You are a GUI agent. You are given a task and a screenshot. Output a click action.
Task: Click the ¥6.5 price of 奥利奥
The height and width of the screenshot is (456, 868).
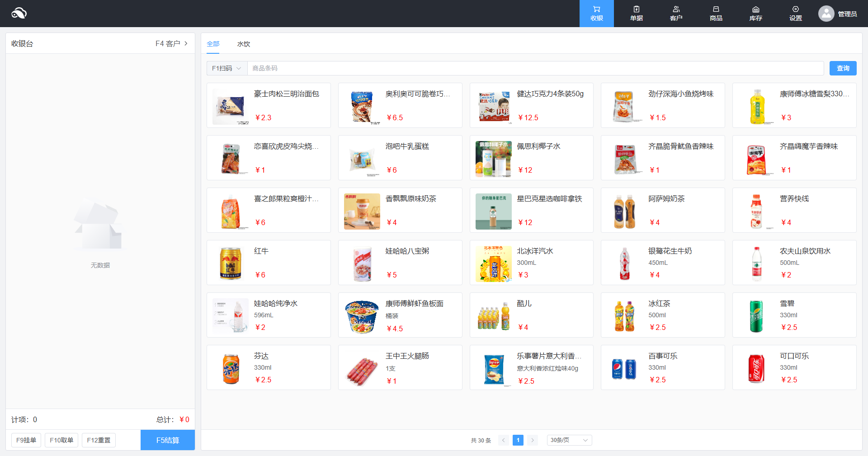pyautogui.click(x=394, y=118)
